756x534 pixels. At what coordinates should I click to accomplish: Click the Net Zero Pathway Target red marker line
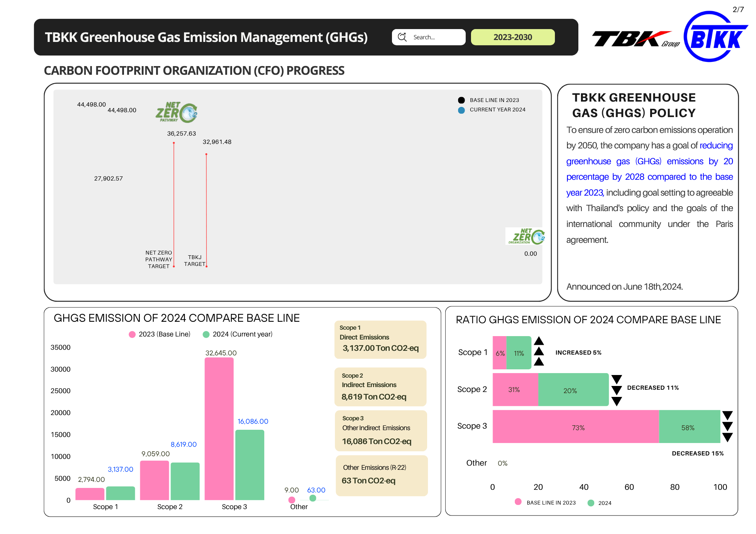point(174,204)
